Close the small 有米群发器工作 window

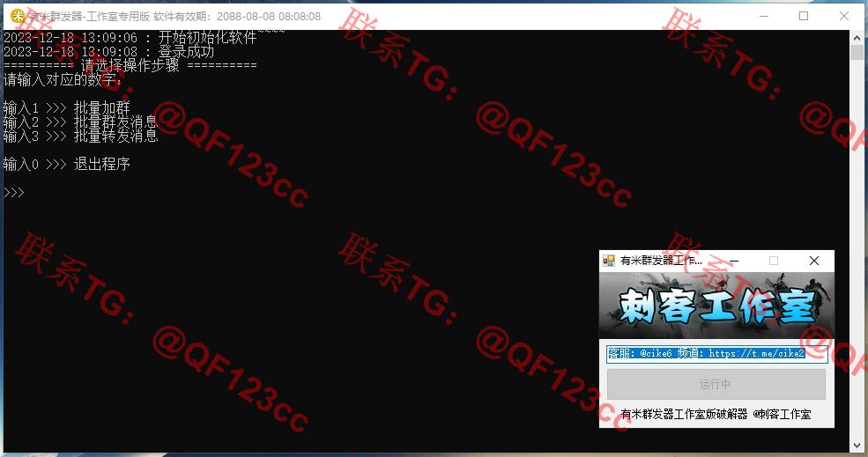(x=813, y=261)
